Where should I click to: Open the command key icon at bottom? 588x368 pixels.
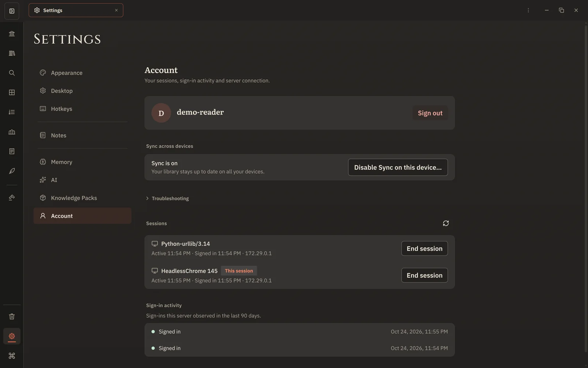pyautogui.click(x=12, y=356)
